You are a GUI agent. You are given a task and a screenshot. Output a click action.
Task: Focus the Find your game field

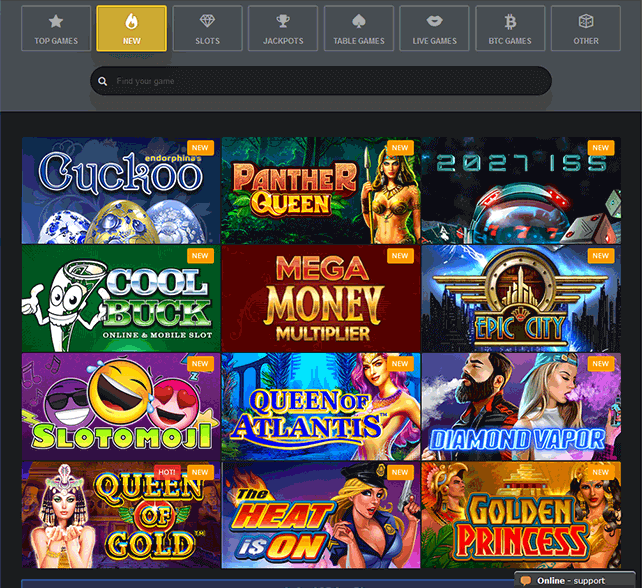[x=321, y=81]
